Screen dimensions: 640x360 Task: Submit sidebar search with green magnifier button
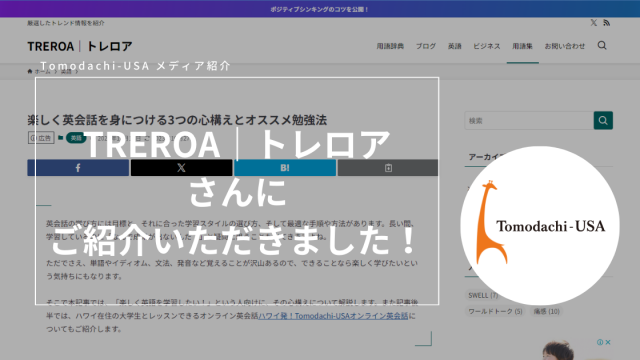pos(603,120)
